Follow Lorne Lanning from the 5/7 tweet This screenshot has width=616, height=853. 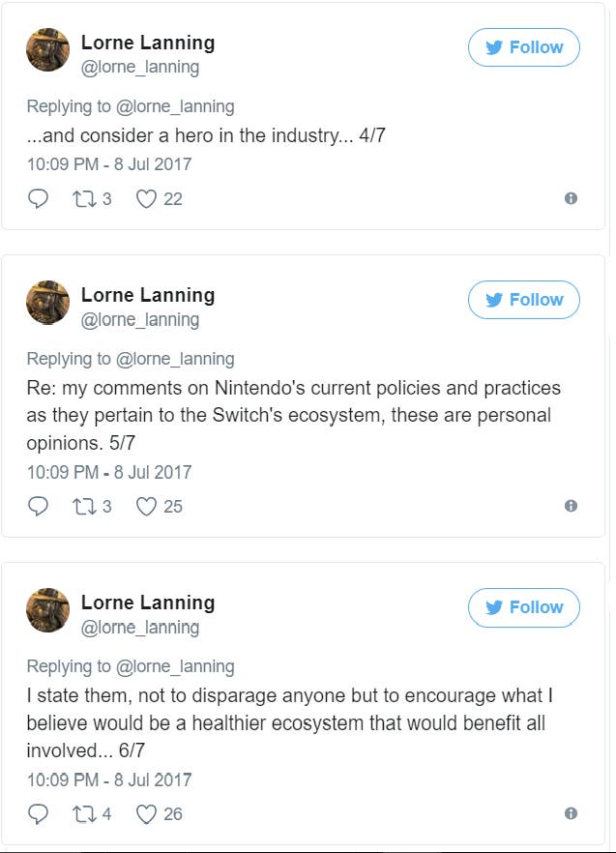(x=523, y=300)
